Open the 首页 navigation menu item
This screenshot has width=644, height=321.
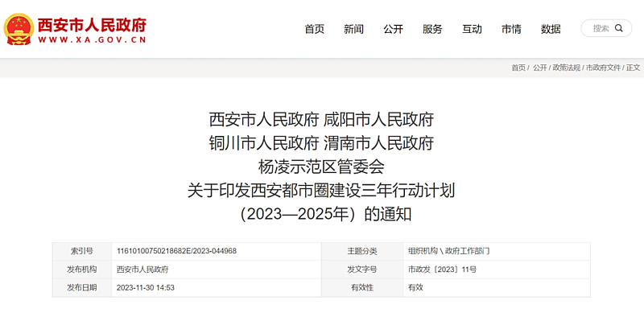coord(314,29)
